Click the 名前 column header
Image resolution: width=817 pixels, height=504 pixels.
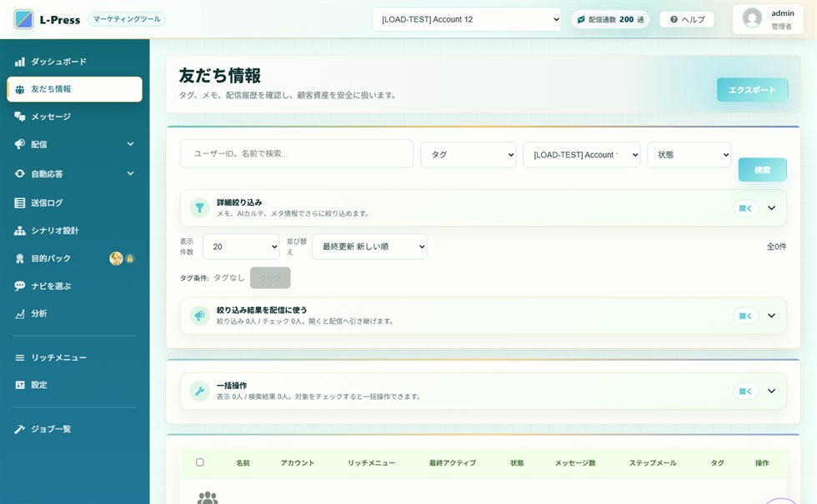[x=243, y=463]
